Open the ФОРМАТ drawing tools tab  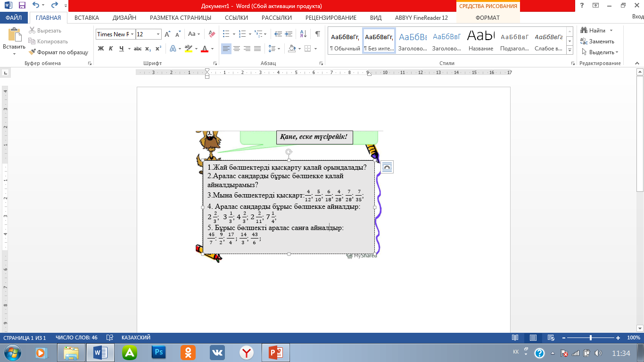pos(487,18)
